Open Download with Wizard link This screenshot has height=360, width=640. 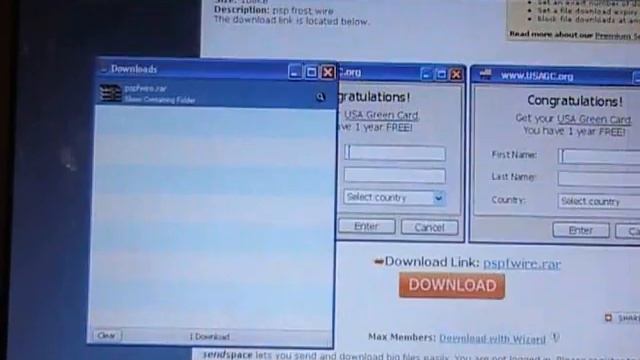[492, 339]
